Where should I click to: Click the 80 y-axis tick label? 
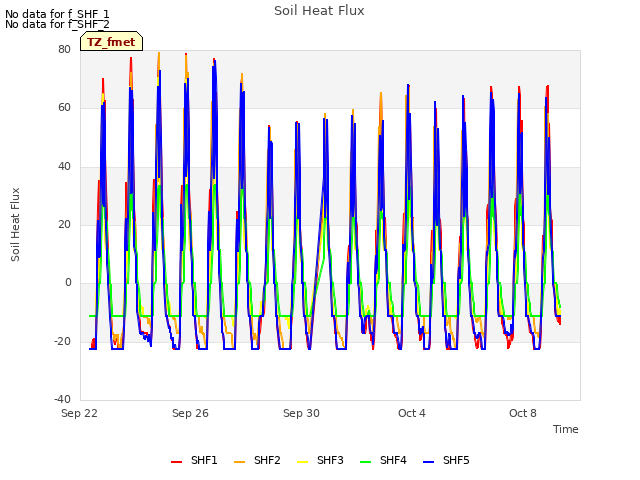tap(64, 49)
